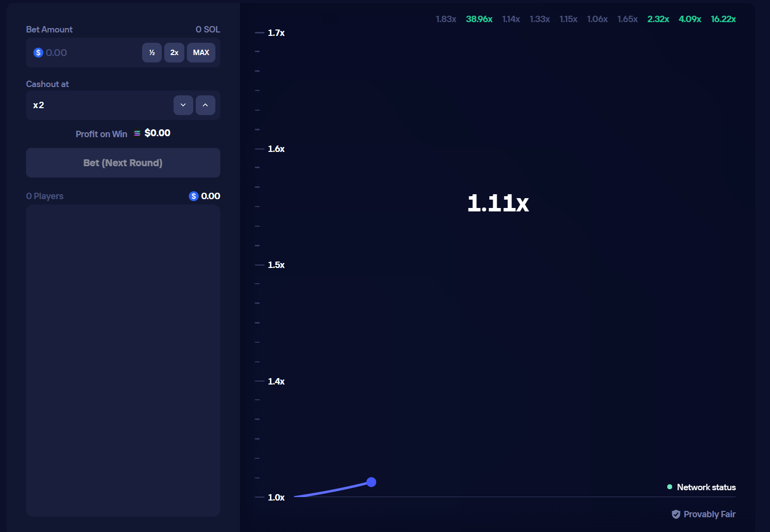This screenshot has width=770, height=532.
Task: Click the current 1.11x multiplier display
Action: point(498,203)
